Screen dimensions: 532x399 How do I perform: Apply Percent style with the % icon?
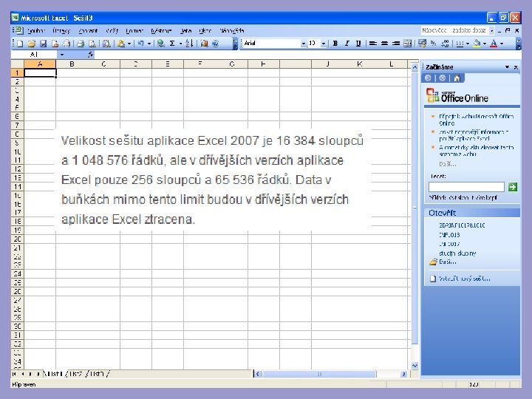(433, 44)
